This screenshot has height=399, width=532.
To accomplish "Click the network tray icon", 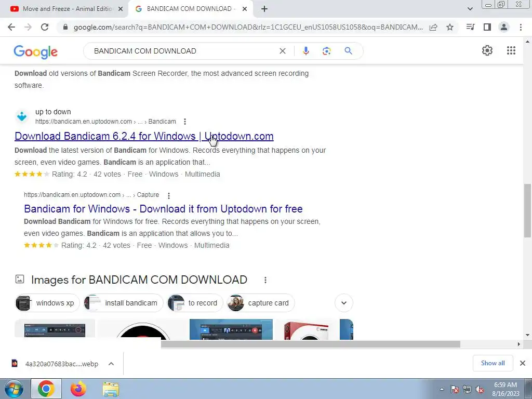I will [467, 389].
